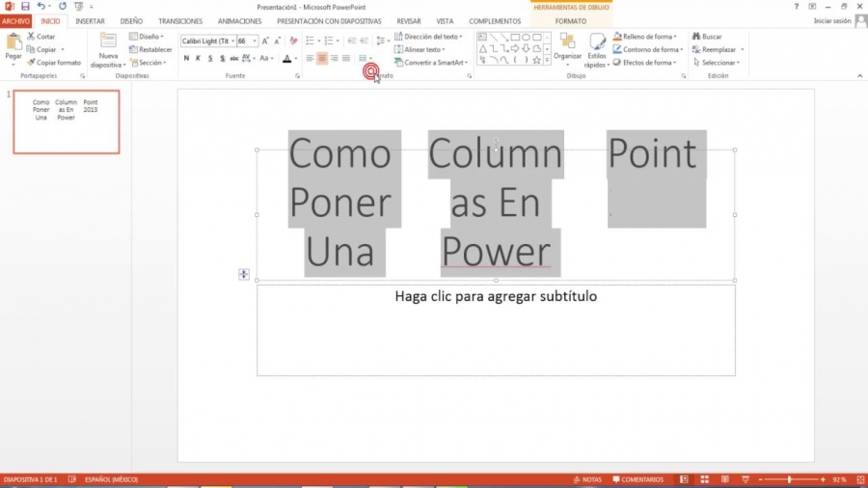The height and width of the screenshot is (488, 868).
Task: Toggle bold (N) formatting
Action: [186, 58]
